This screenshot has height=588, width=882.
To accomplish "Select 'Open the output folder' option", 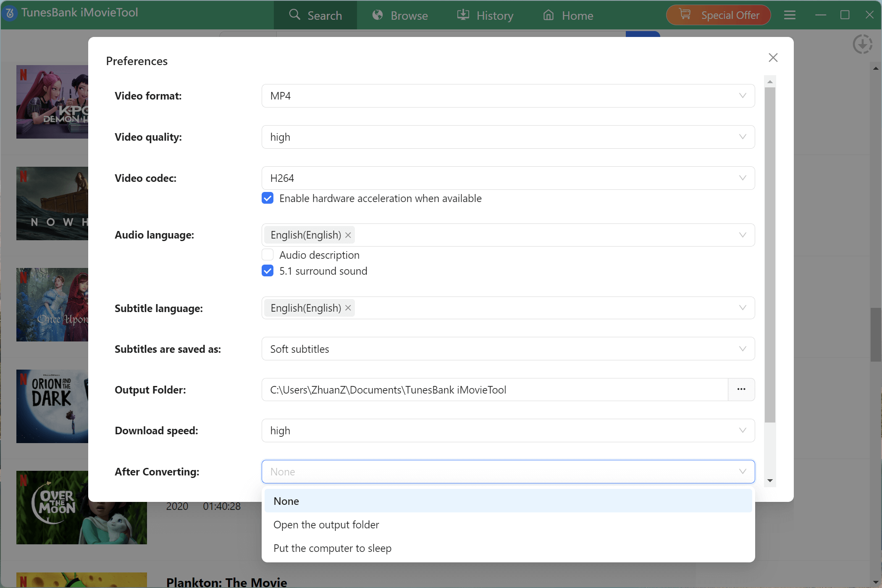I will (326, 524).
